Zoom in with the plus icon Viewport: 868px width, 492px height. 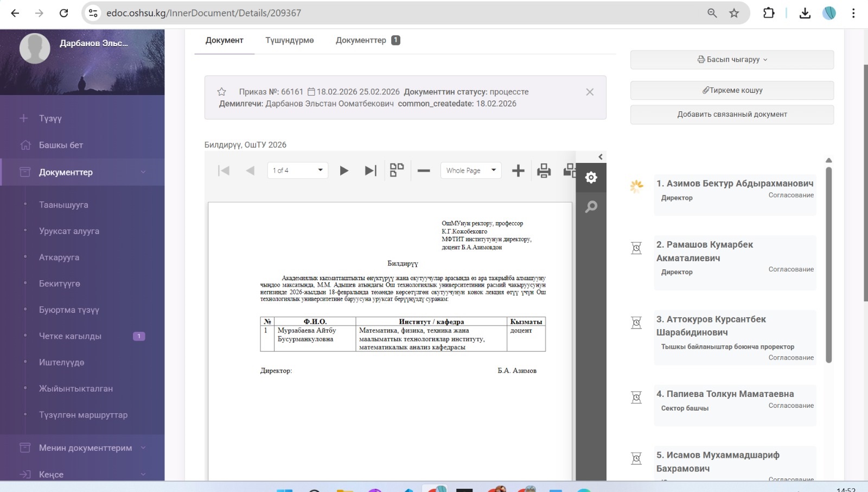pyautogui.click(x=518, y=171)
